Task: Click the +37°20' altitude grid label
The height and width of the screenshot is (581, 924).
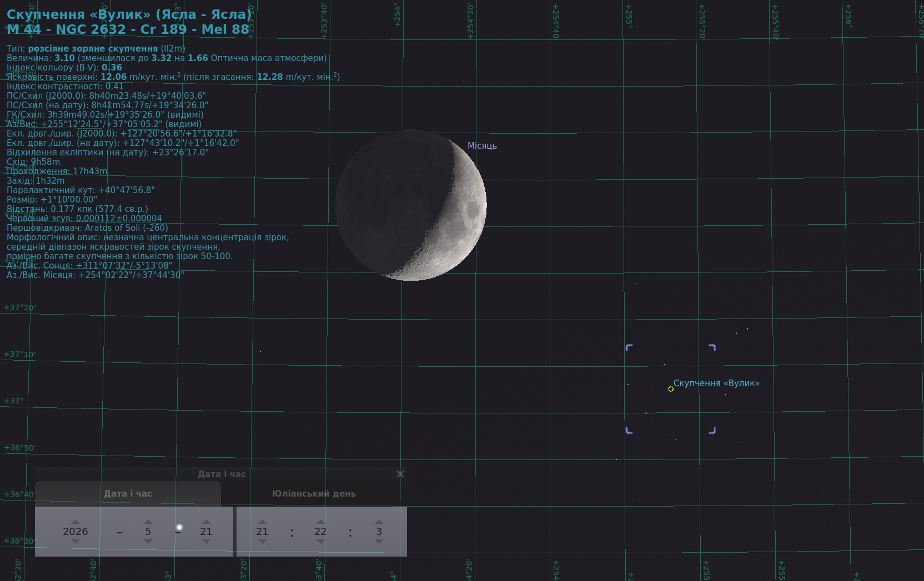Action: (19, 307)
